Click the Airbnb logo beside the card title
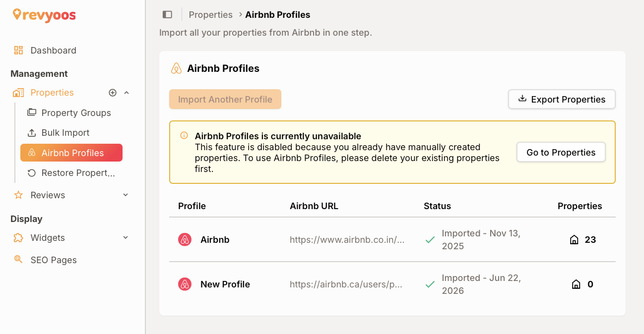 tap(176, 68)
